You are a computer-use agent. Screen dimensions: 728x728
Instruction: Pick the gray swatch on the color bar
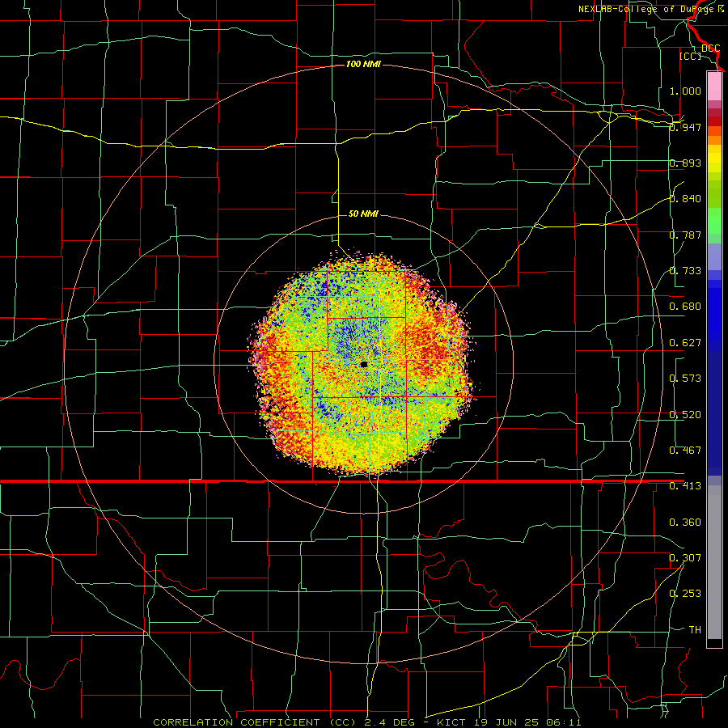coord(714,562)
